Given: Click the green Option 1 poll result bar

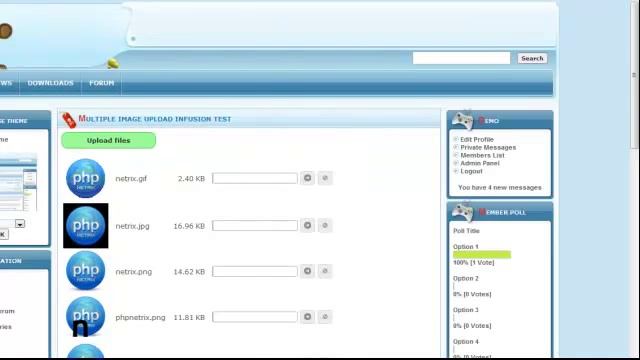Looking at the screenshot, I should [482, 255].
